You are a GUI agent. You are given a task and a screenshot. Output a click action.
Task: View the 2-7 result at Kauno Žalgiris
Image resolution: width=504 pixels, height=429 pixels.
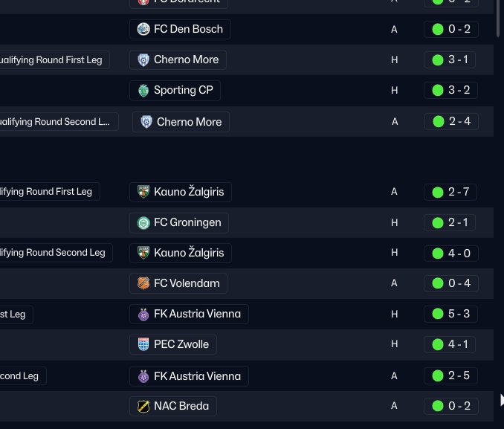[x=450, y=192]
